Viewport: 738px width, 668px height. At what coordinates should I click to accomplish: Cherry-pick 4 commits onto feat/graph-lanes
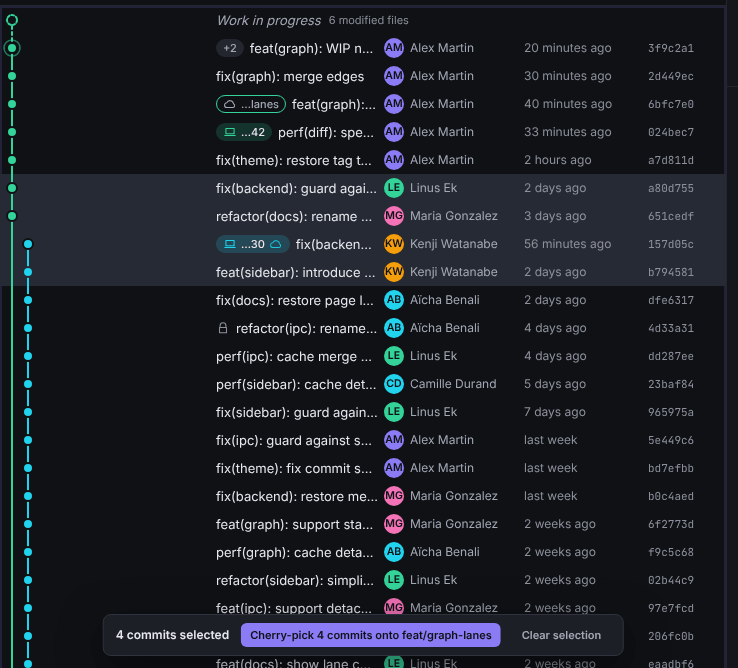tap(370, 635)
